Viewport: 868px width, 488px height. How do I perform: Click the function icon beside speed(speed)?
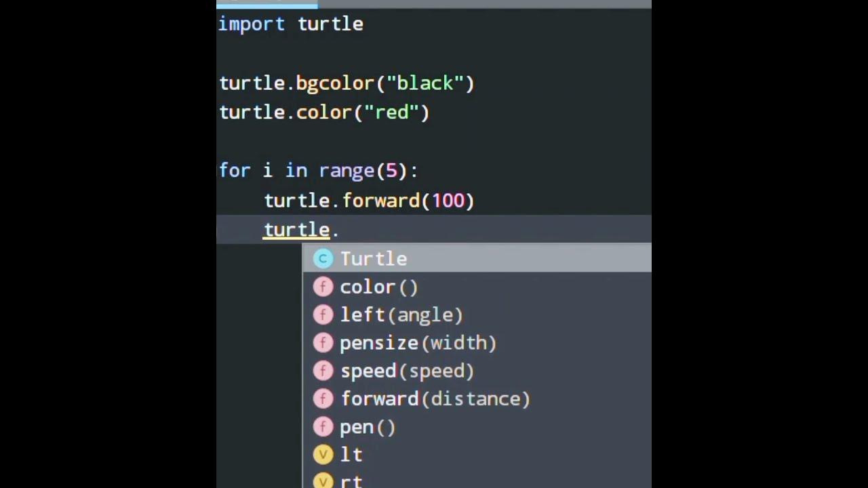[x=323, y=371]
